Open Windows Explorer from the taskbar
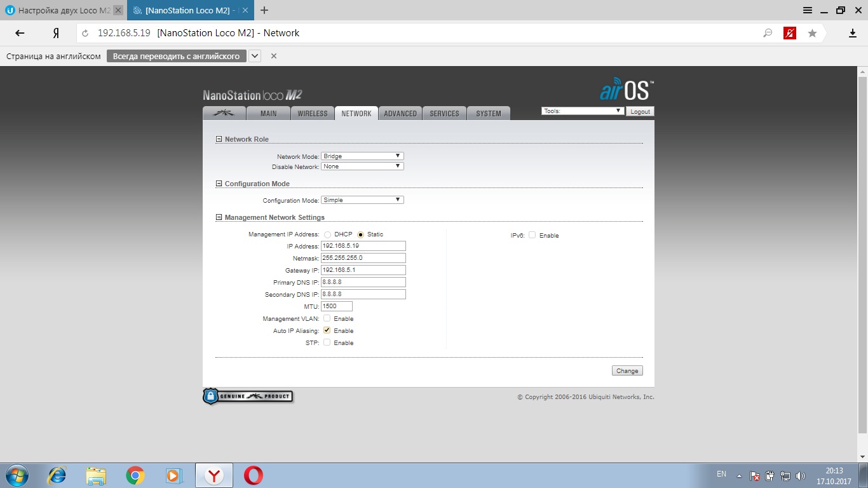This screenshot has width=868, height=488. click(96, 475)
